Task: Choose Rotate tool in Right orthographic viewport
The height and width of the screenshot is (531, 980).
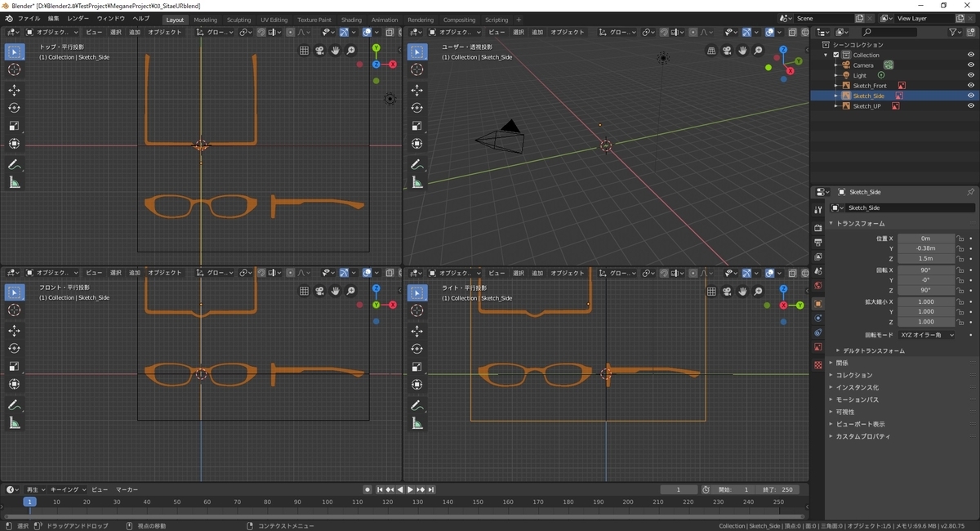Action: pyautogui.click(x=417, y=348)
